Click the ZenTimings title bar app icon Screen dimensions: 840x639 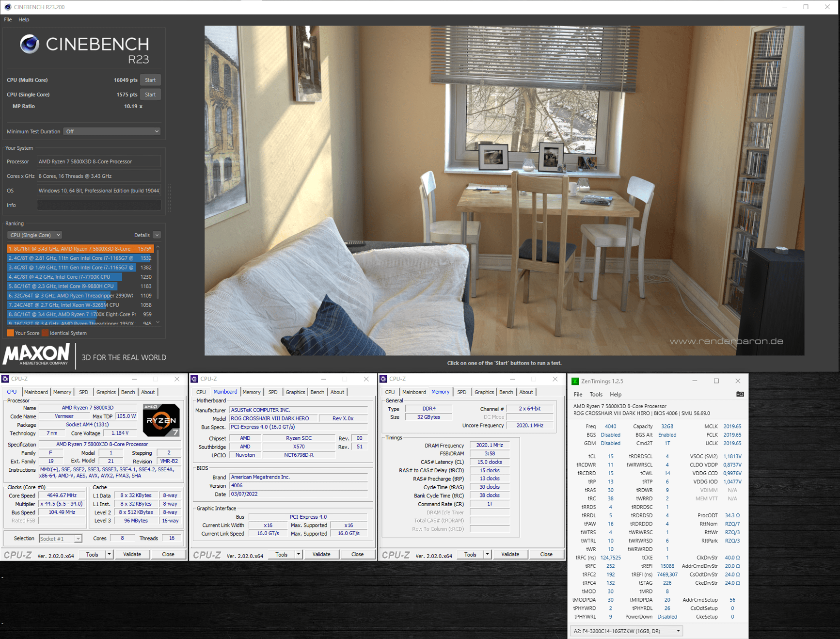(575, 381)
